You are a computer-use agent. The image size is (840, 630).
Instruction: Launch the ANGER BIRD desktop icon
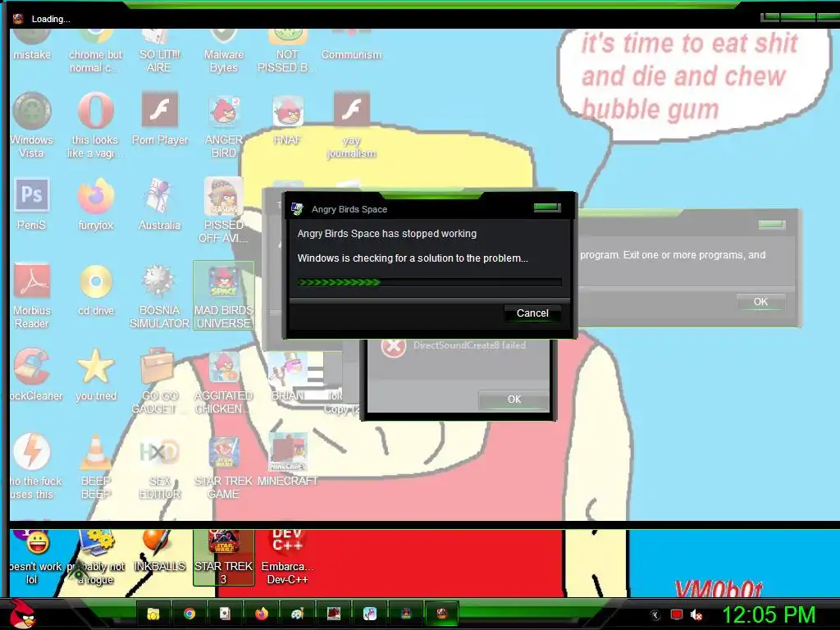coord(224,126)
